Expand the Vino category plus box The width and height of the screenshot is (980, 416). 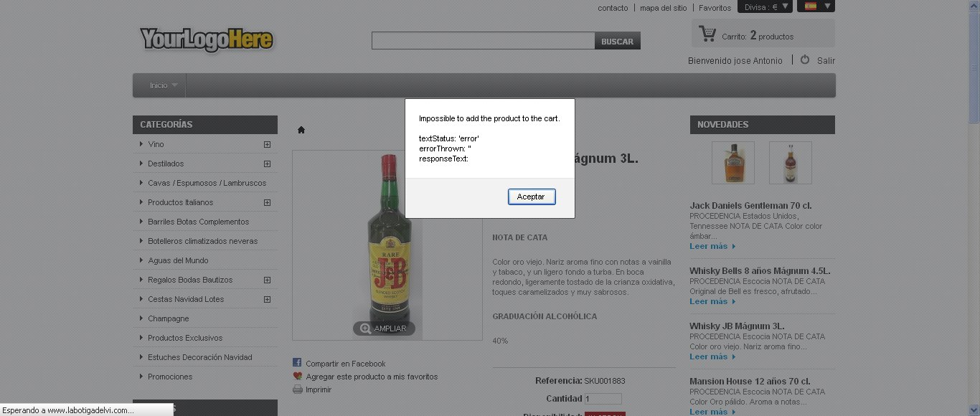(267, 144)
